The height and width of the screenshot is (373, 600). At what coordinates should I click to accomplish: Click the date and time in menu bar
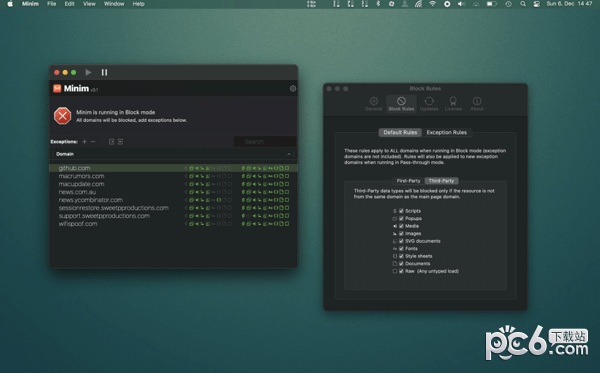(569, 4)
